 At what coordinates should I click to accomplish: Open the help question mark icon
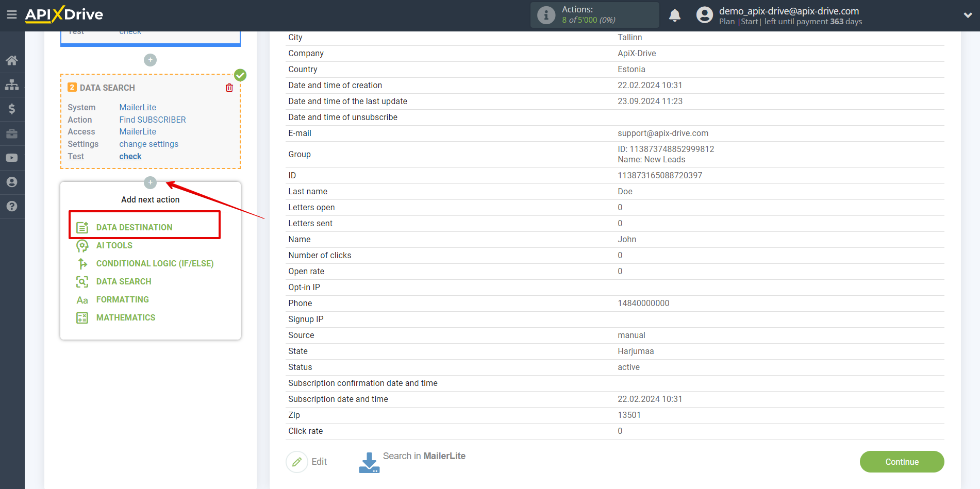tap(12, 206)
